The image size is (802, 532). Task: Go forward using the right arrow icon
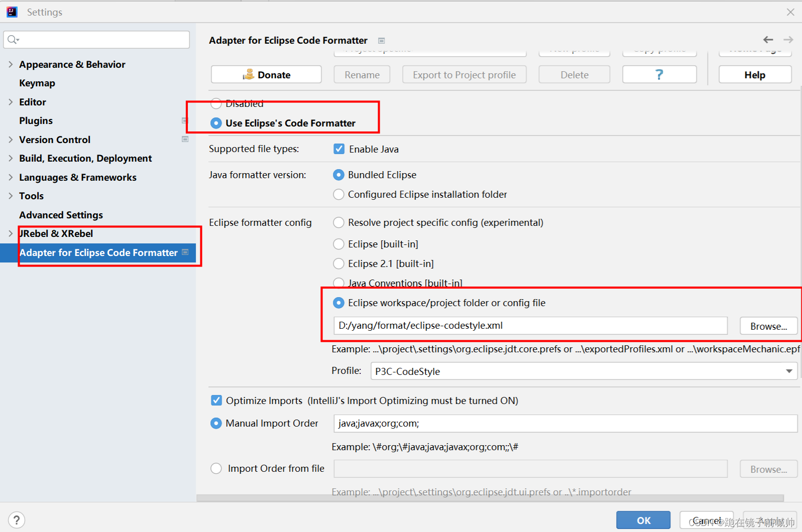[x=788, y=39]
